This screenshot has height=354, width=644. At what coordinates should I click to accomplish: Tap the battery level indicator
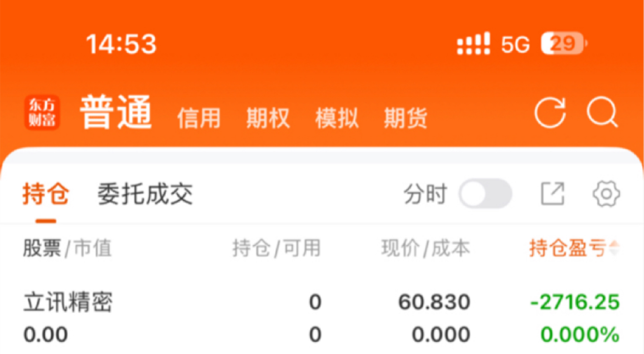(564, 44)
